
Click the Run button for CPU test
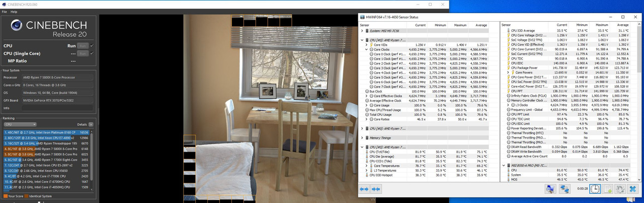83,45
